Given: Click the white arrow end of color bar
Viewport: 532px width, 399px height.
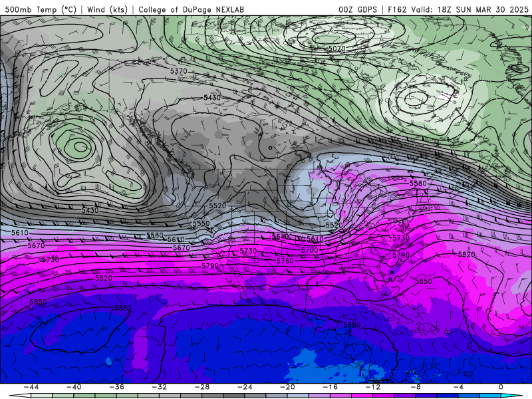Looking at the screenshot, I should coord(21,396).
